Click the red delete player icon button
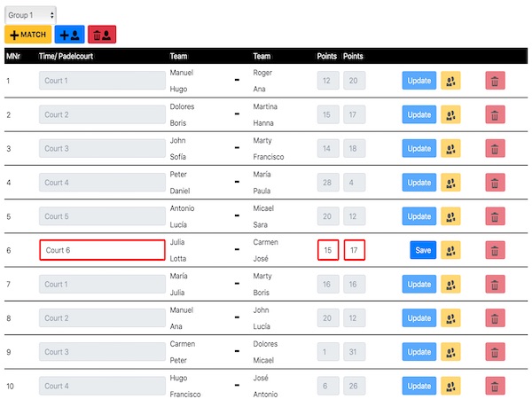The image size is (532, 399). [x=102, y=35]
